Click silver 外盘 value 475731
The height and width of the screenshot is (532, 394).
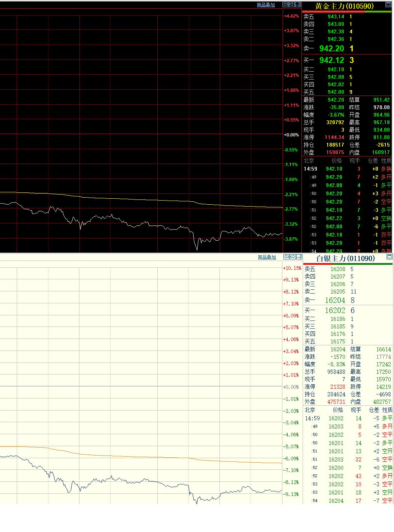pos(336,402)
